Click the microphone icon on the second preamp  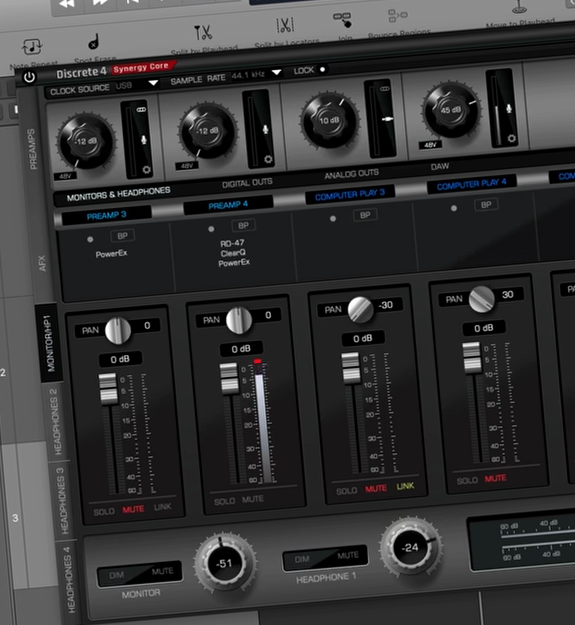point(265,130)
